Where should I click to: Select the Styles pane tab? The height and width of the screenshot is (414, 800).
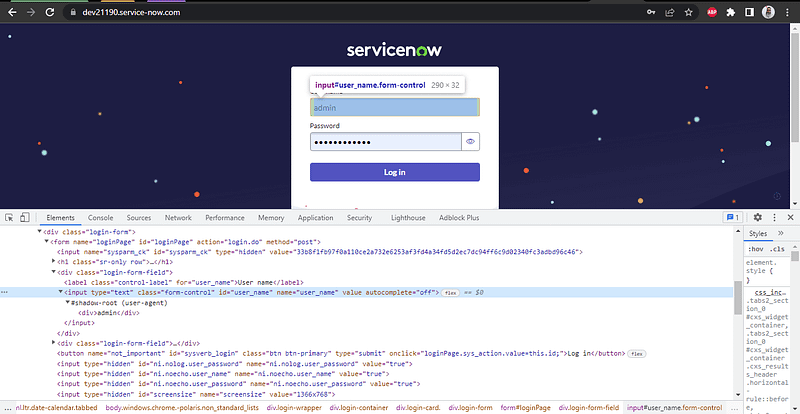pyautogui.click(x=758, y=233)
